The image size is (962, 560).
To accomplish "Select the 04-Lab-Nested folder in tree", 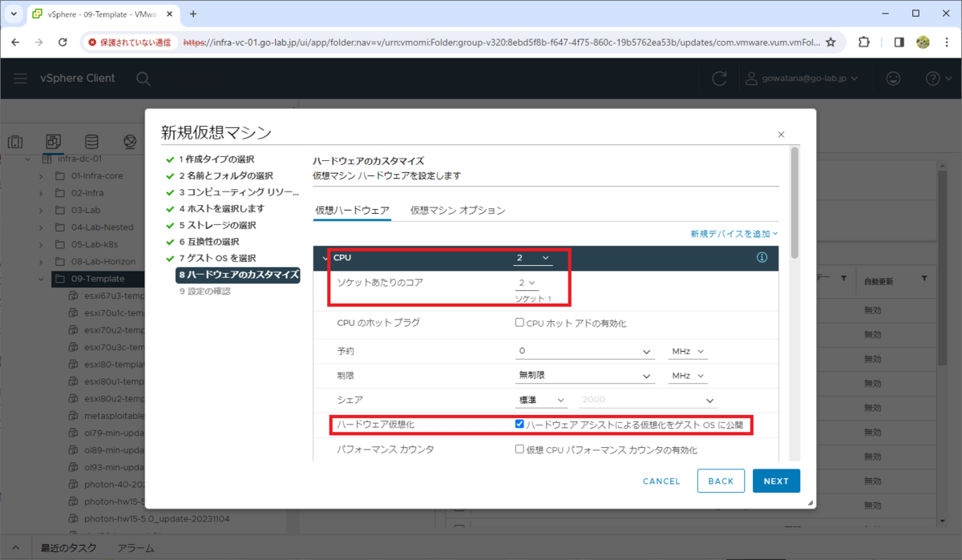I will (x=102, y=228).
